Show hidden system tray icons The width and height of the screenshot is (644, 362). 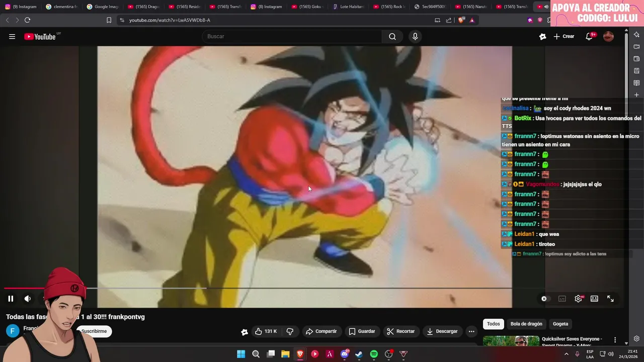[566, 354]
